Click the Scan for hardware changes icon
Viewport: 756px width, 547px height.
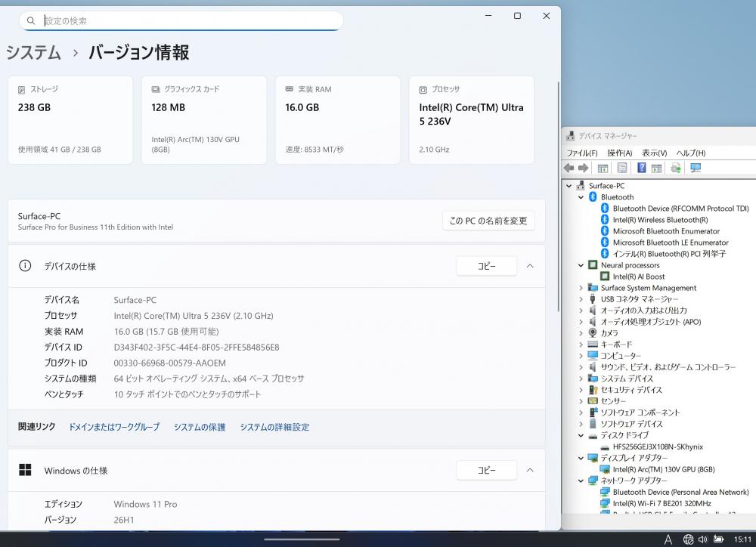[696, 168]
